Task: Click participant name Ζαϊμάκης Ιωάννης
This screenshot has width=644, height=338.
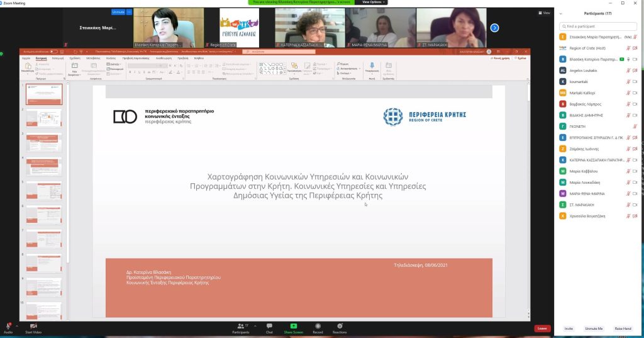Action: (584, 149)
